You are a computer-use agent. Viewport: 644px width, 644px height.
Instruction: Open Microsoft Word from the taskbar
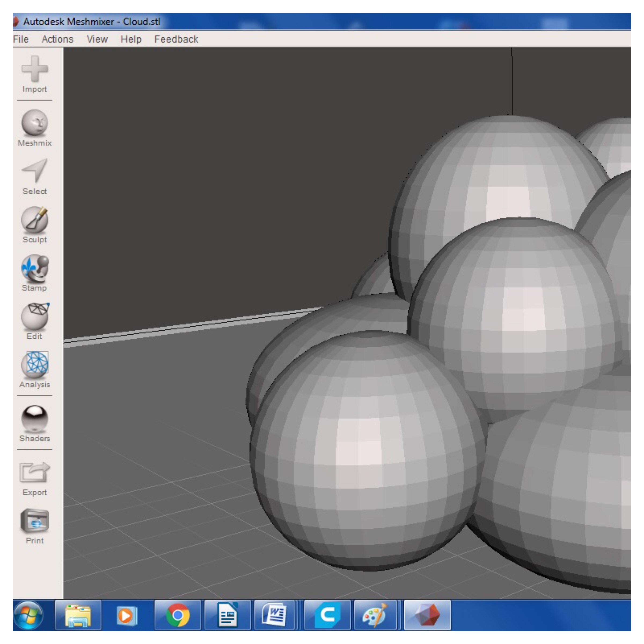point(274,615)
